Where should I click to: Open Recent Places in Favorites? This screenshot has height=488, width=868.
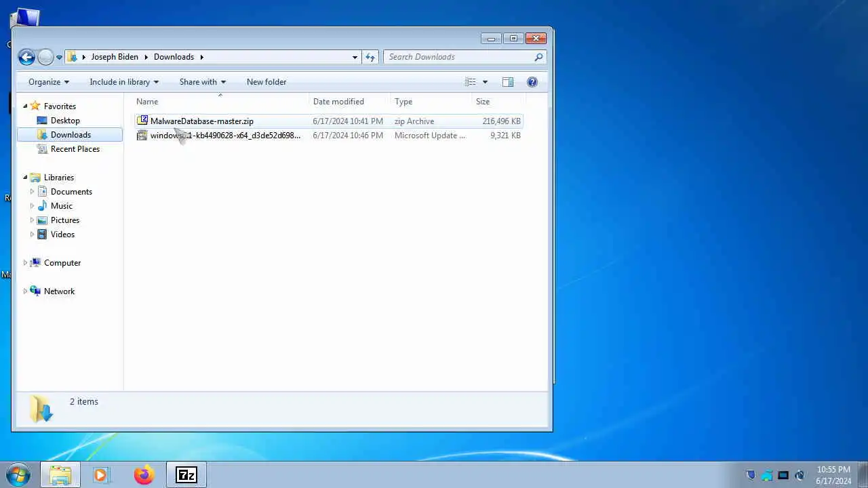click(x=75, y=149)
